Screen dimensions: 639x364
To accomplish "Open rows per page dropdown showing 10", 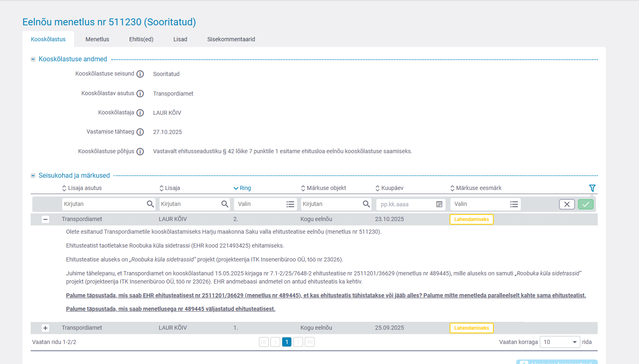I will click(x=560, y=342).
